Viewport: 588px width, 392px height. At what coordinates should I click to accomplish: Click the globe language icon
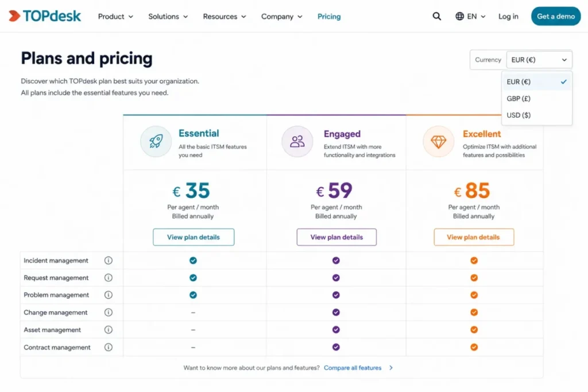coord(459,16)
